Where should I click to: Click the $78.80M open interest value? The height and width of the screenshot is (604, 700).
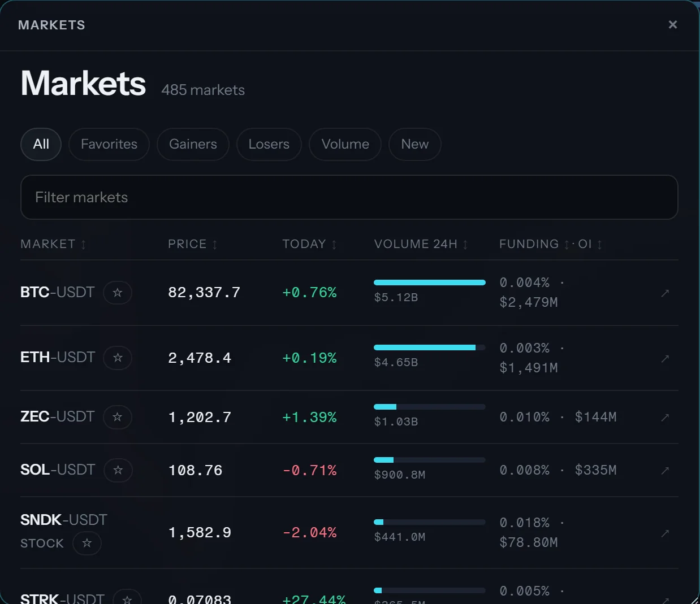(x=529, y=542)
